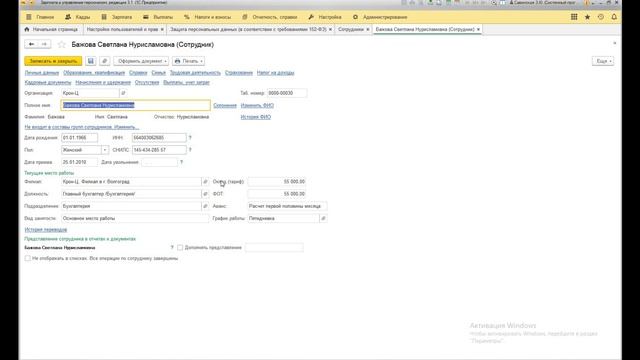Click the paperclip attached files icon

pos(104,61)
